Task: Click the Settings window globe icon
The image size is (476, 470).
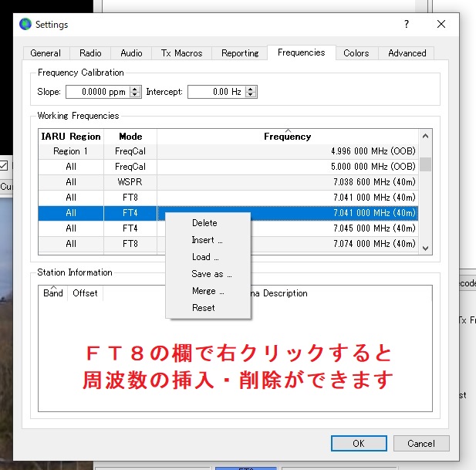Action: [26, 25]
